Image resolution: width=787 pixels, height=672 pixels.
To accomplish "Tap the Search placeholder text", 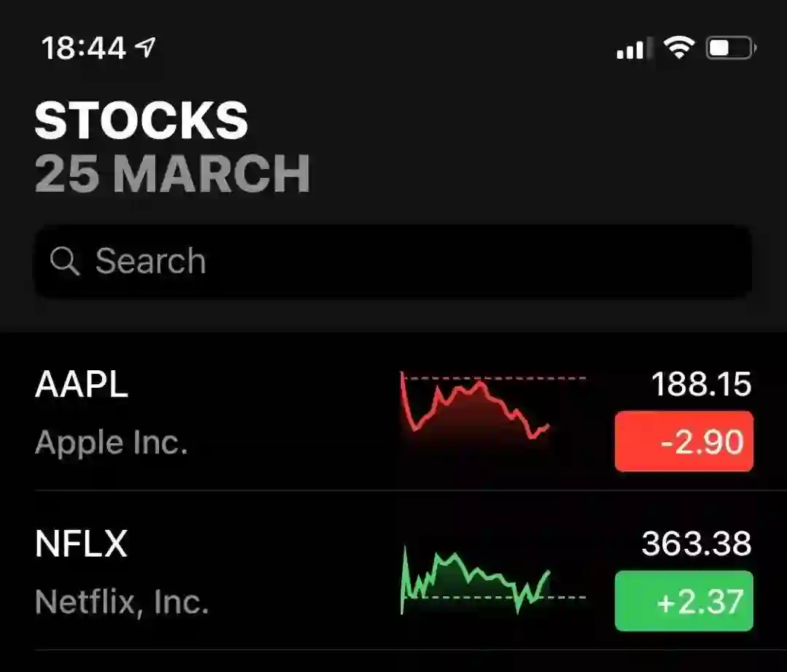I will point(151,261).
